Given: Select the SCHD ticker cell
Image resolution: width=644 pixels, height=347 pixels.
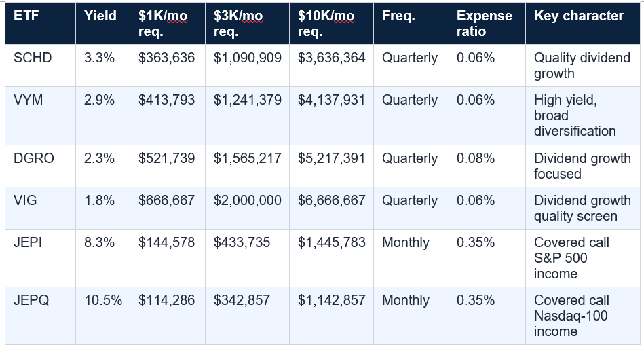Looking at the screenshot, I should pos(40,65).
